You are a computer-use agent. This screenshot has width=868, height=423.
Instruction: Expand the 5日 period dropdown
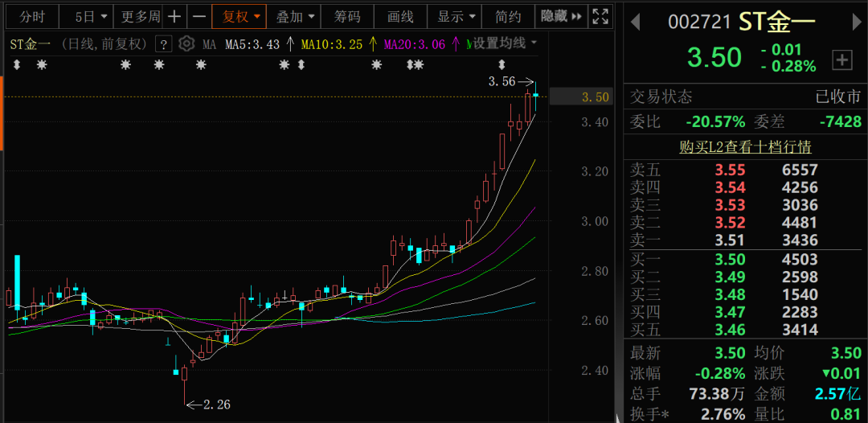click(x=90, y=17)
